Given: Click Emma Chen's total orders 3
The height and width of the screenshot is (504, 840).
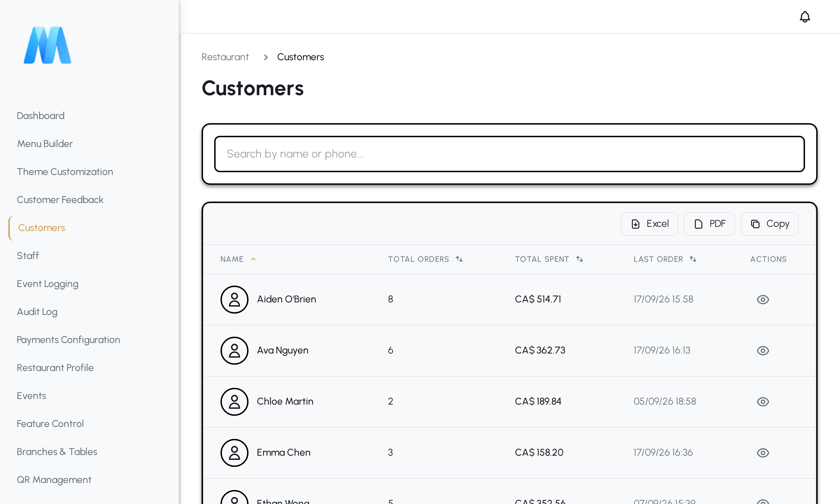Looking at the screenshot, I should (x=390, y=452).
